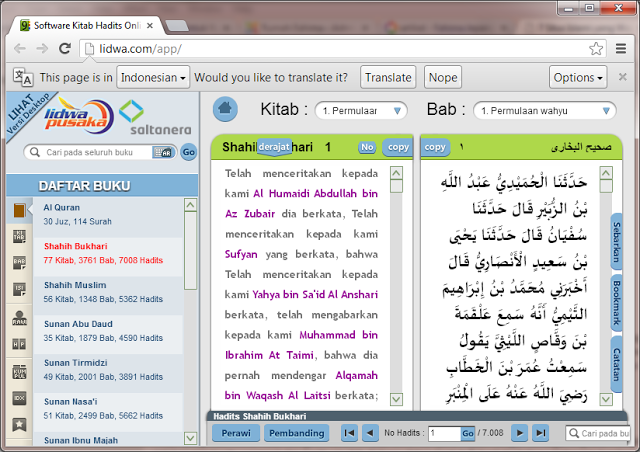
Task: Reload the page
Action: 65,49
